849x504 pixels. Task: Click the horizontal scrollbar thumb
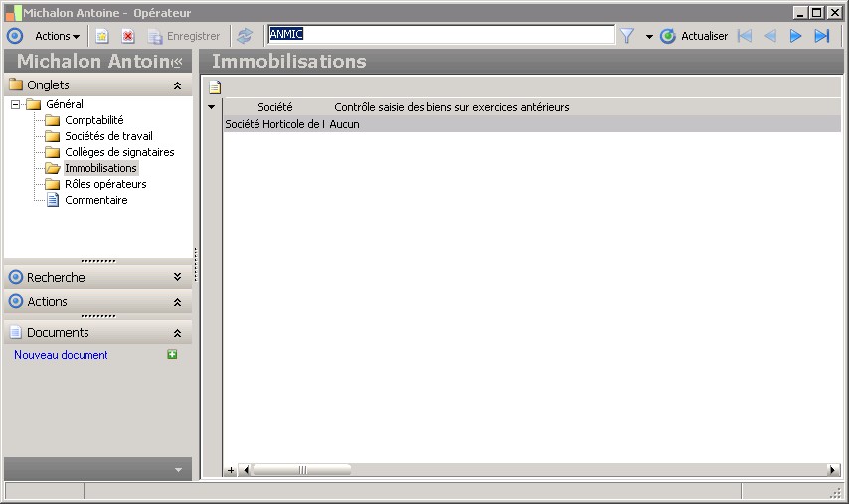(x=301, y=470)
